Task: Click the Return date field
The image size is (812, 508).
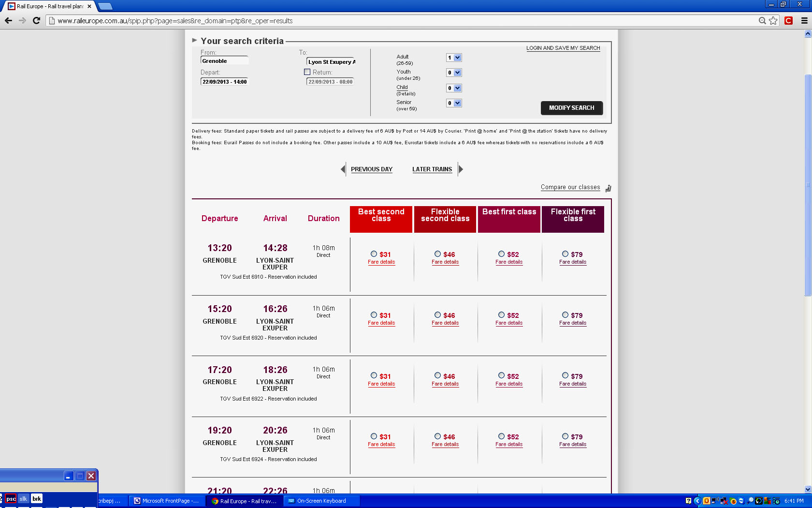Action: pos(330,82)
